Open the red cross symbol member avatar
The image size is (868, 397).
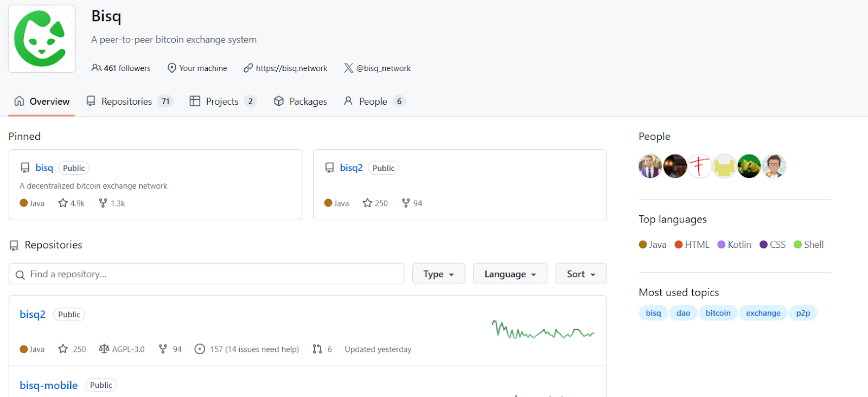pyautogui.click(x=700, y=166)
